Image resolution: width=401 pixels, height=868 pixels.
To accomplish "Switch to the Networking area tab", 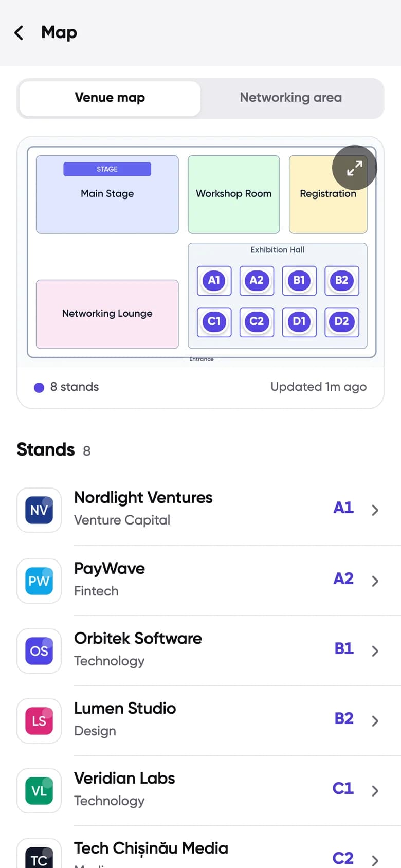I will pos(291,98).
